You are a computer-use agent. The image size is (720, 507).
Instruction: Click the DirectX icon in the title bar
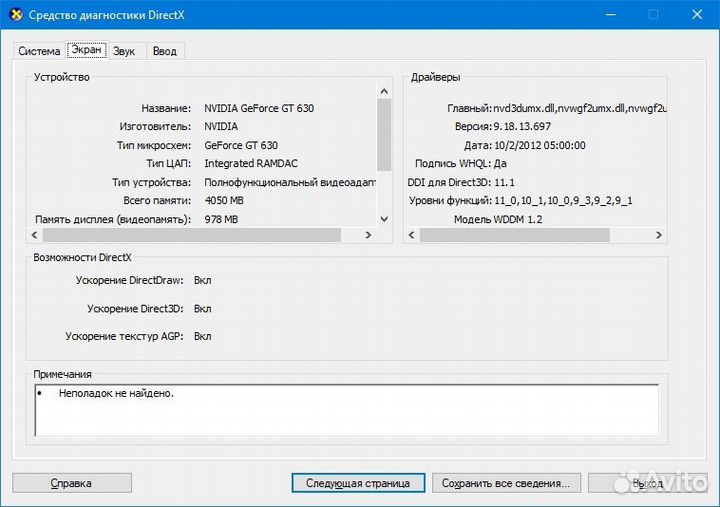pos(15,14)
